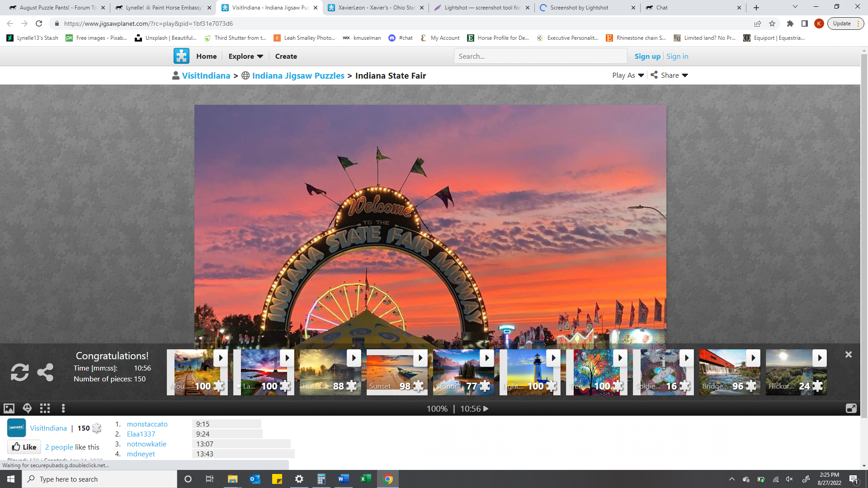
Task: Open notnowkatie's profile in leaderboard
Action: tap(146, 444)
